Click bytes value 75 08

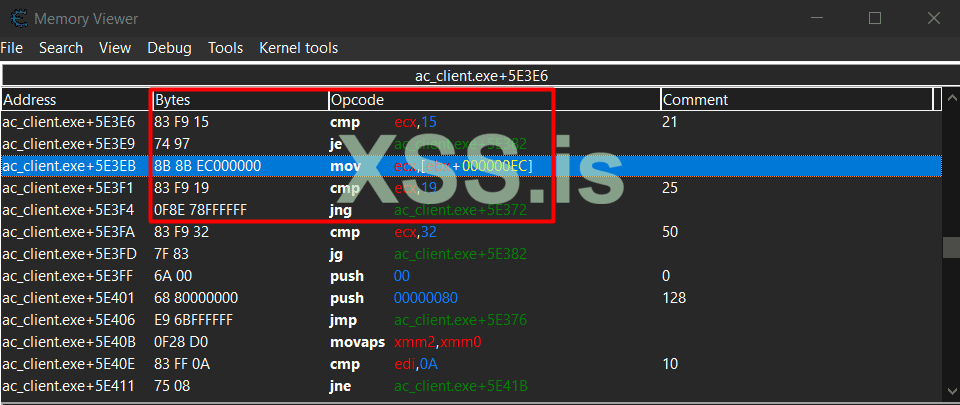pos(172,386)
